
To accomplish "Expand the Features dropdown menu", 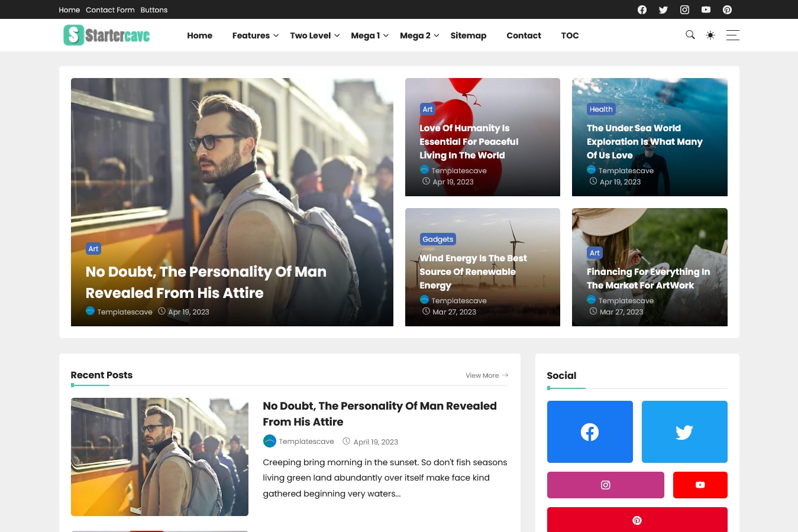I will click(x=251, y=35).
